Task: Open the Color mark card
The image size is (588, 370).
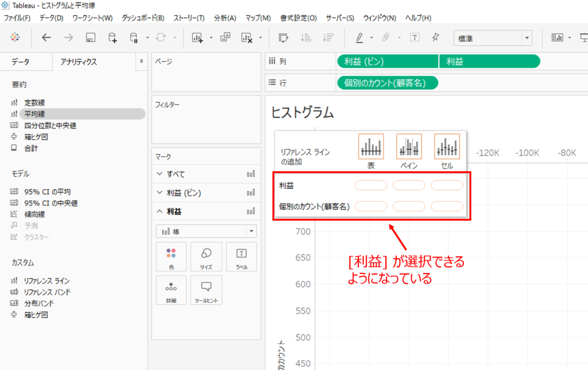Action: click(x=171, y=256)
